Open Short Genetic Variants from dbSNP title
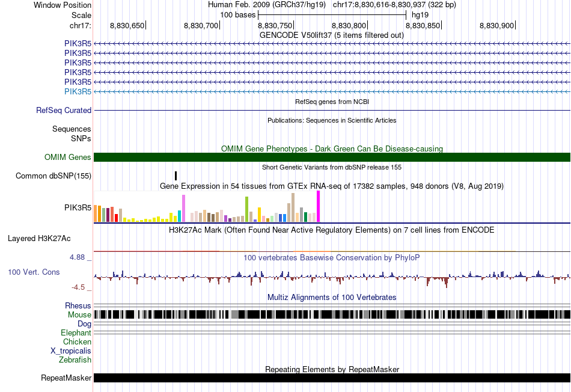Screen dimensions: 571x392 (x=332, y=167)
